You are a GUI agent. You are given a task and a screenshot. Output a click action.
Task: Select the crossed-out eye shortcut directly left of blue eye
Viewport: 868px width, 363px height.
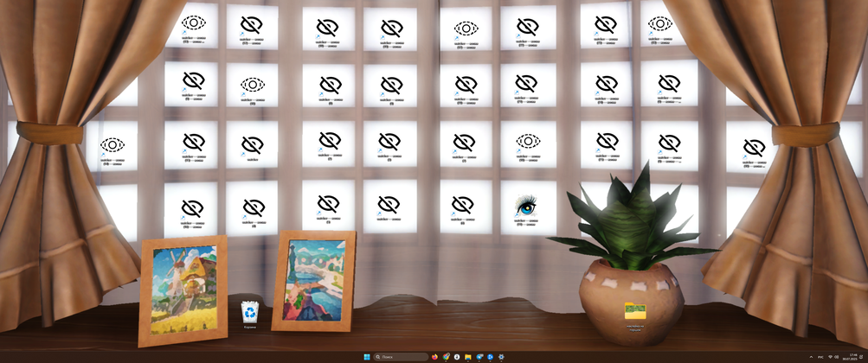click(x=462, y=209)
